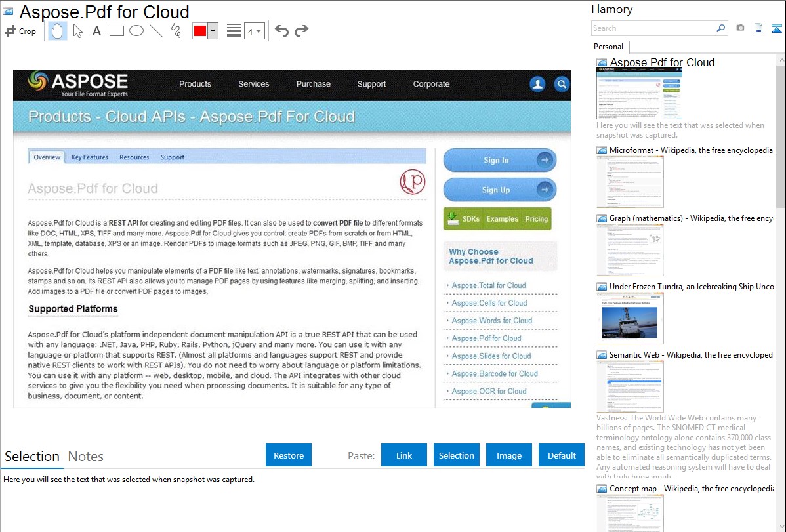Select the Support tab next to Resources
The height and width of the screenshot is (532, 786).
tap(173, 157)
